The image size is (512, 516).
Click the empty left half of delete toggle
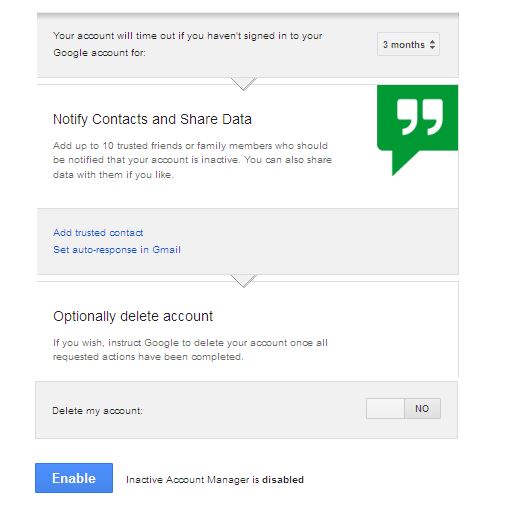click(385, 408)
